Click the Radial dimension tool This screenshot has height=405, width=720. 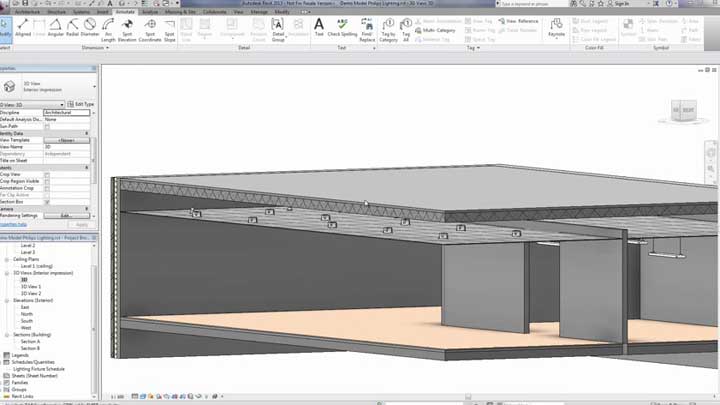coord(70,27)
